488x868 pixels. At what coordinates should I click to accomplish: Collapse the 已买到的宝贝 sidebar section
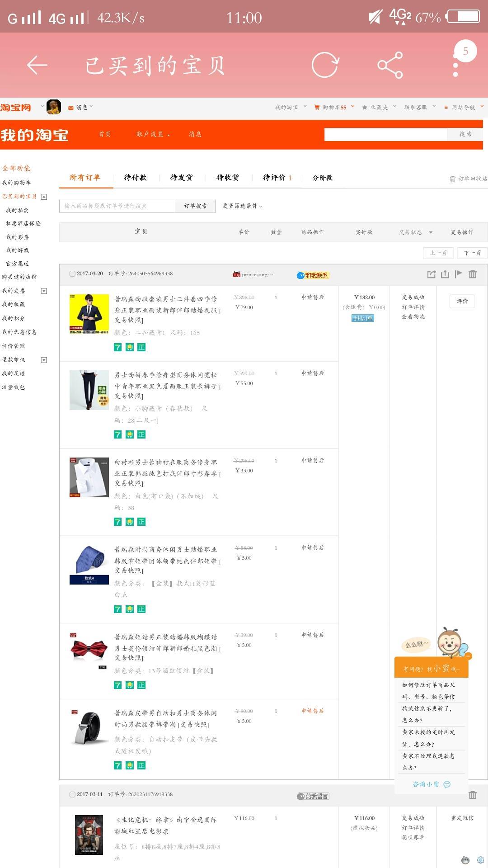pos(44,197)
